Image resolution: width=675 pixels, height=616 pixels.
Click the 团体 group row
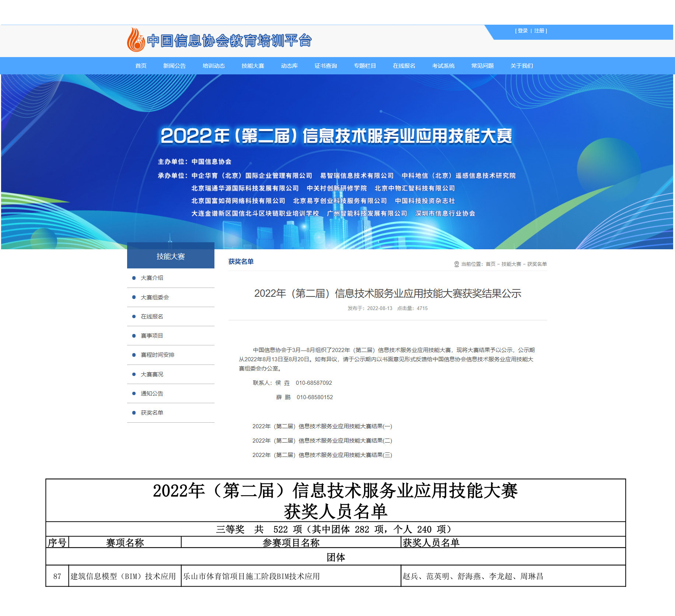pos(336,557)
